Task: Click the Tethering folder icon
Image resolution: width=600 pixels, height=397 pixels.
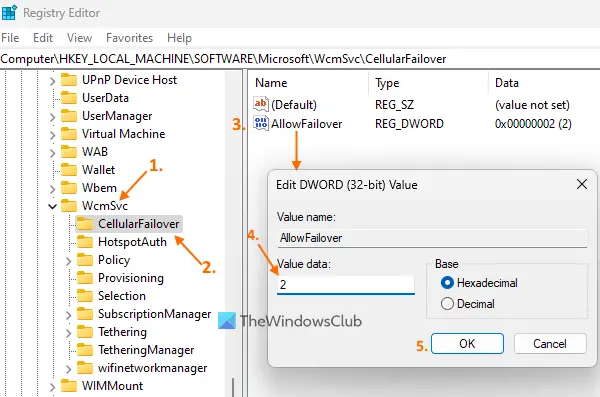Action: tap(85, 332)
